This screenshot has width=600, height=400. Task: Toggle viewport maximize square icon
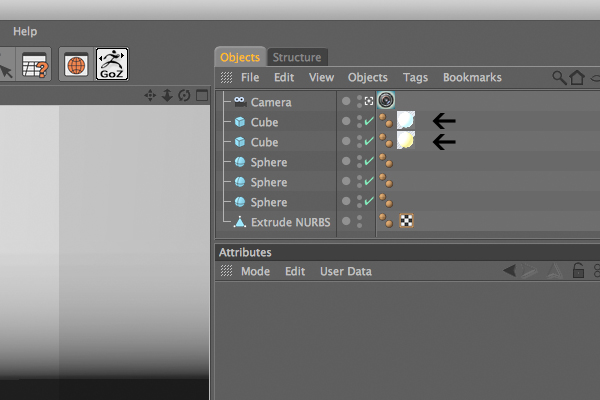202,95
